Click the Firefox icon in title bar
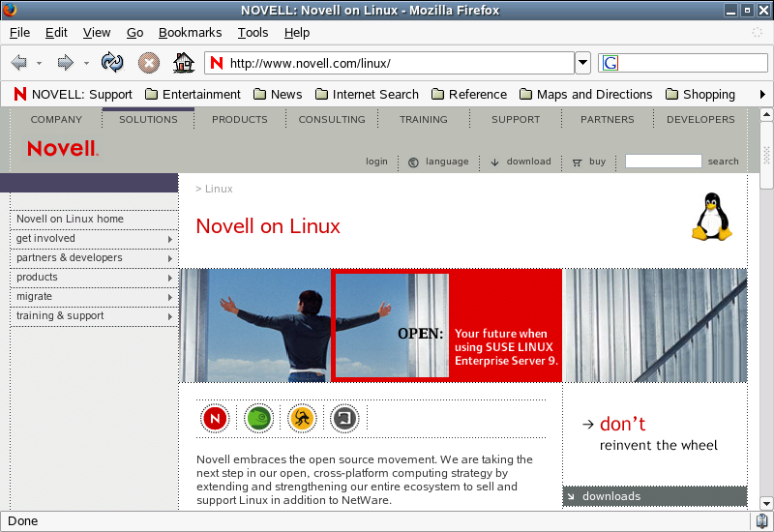 10,10
